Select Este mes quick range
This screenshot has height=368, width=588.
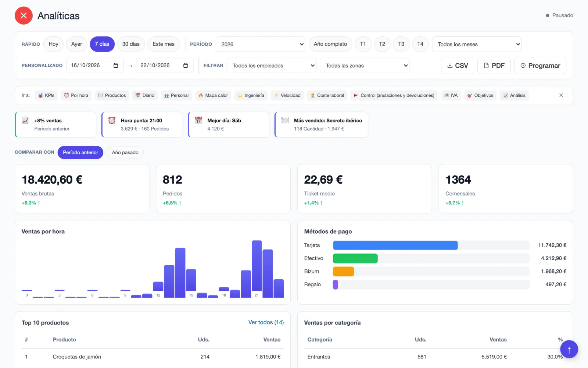[164, 44]
